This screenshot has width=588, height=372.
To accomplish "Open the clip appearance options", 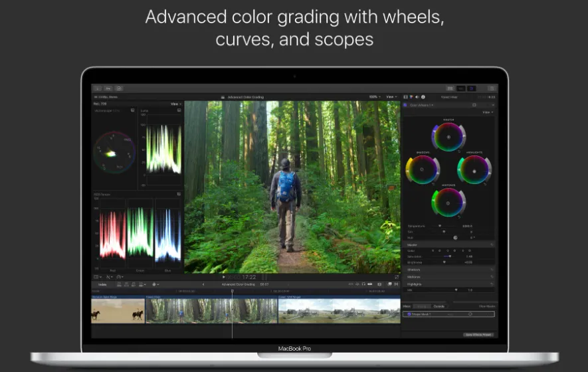I will coord(379,284).
